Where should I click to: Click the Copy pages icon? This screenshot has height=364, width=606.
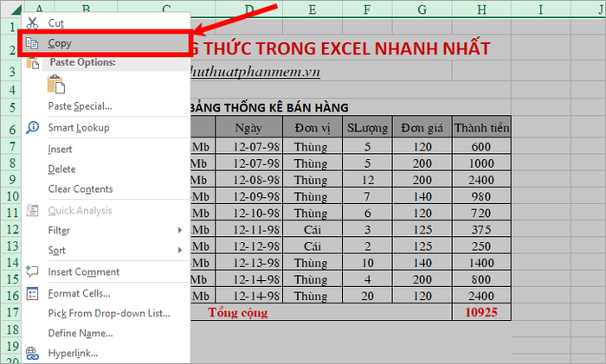(32, 43)
